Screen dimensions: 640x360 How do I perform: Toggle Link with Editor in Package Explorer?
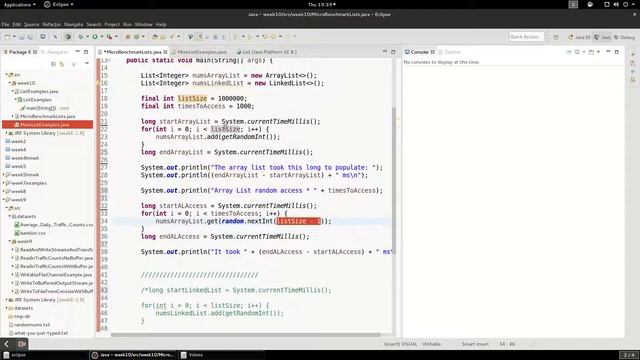pos(62,64)
